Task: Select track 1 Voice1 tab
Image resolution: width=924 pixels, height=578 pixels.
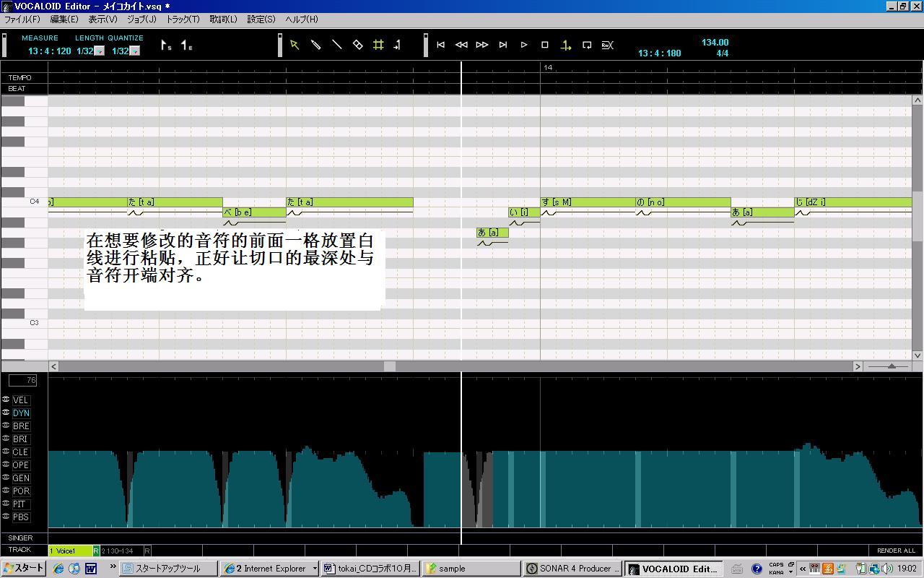Action: click(x=70, y=551)
